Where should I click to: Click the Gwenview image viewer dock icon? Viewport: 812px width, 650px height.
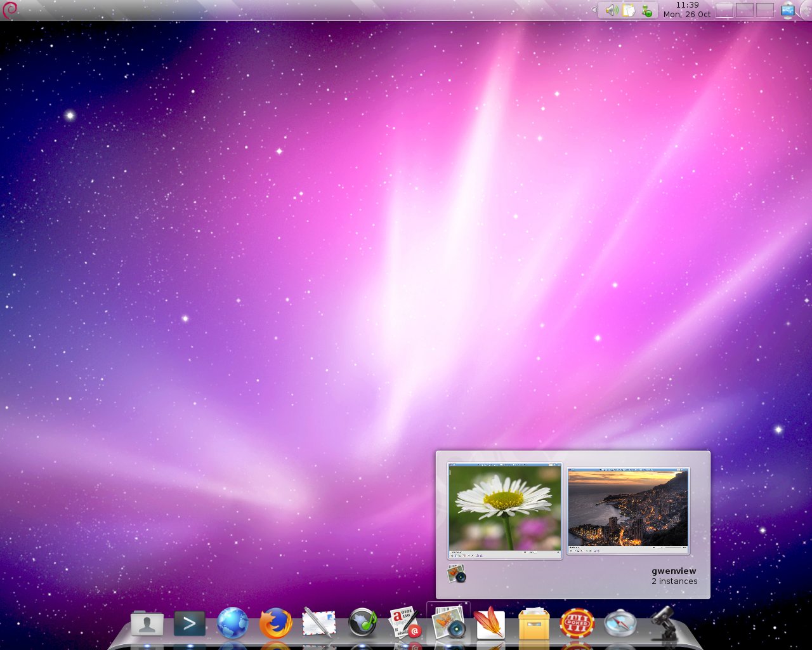point(449,622)
